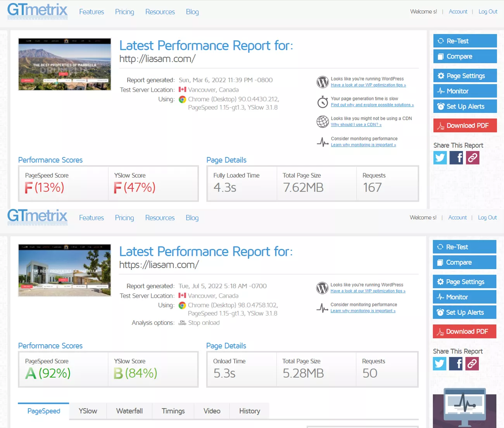Click the Stop onload analysis option icon

(x=182, y=323)
